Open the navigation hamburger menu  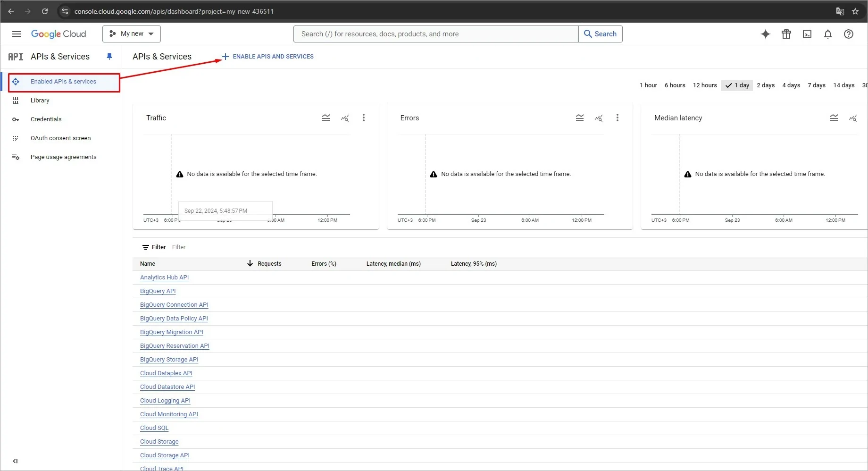tap(16, 34)
